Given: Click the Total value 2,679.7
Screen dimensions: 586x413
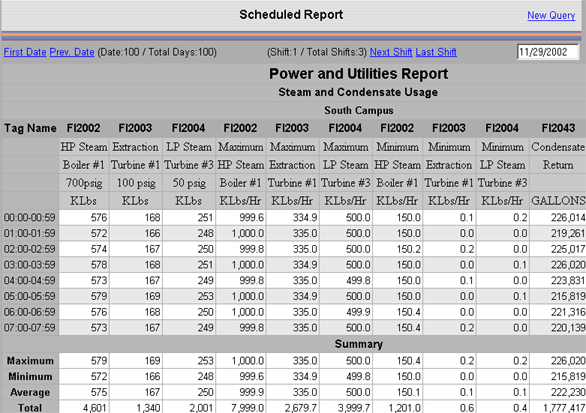Looking at the screenshot, I should (300, 408).
